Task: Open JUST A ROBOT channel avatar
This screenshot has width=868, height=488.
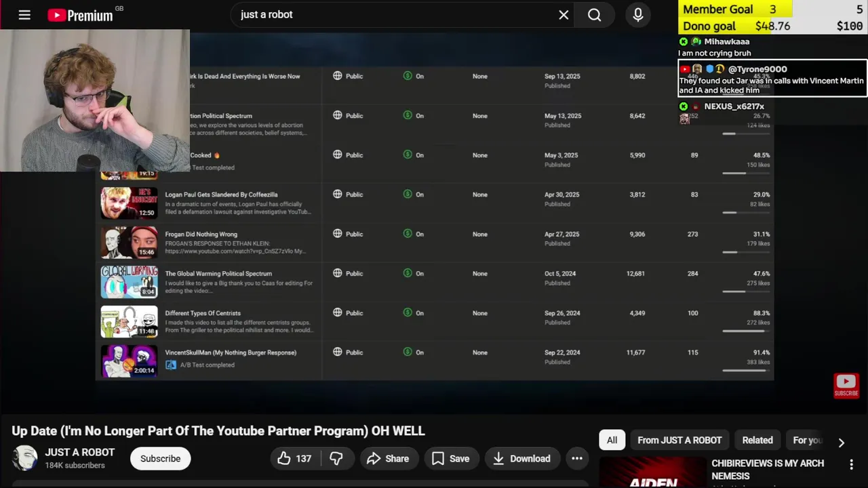Action: [25, 459]
